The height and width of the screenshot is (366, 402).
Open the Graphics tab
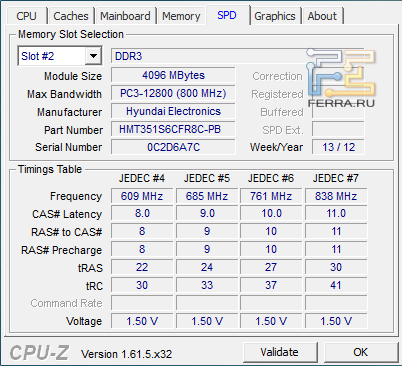click(275, 16)
